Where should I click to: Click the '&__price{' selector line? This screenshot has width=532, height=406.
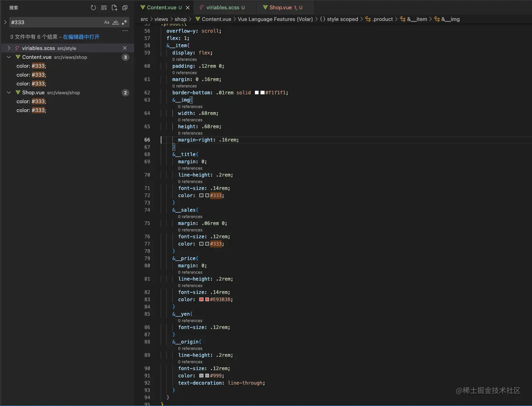185,258
